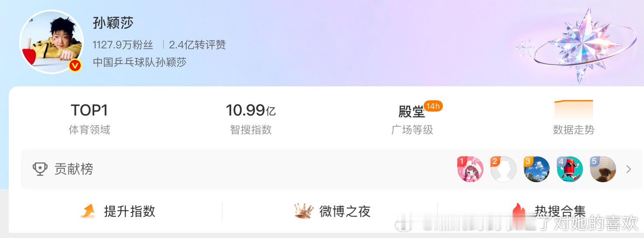
Task: Open the rank 5 contributor avatar
Action: click(603, 169)
